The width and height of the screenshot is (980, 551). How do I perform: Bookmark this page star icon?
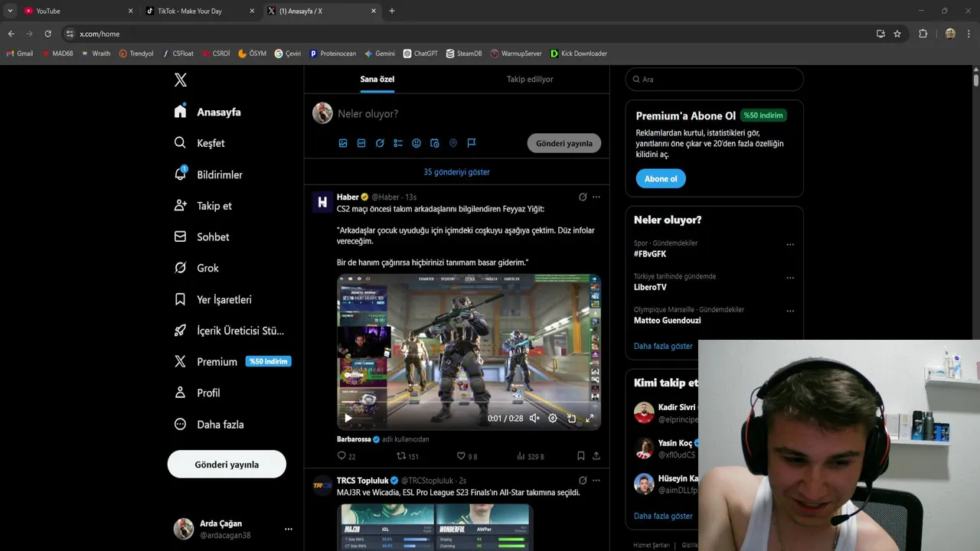coord(897,34)
